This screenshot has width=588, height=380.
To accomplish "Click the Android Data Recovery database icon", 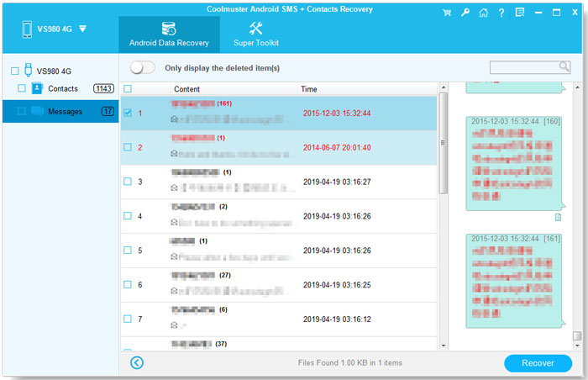I will [x=169, y=28].
